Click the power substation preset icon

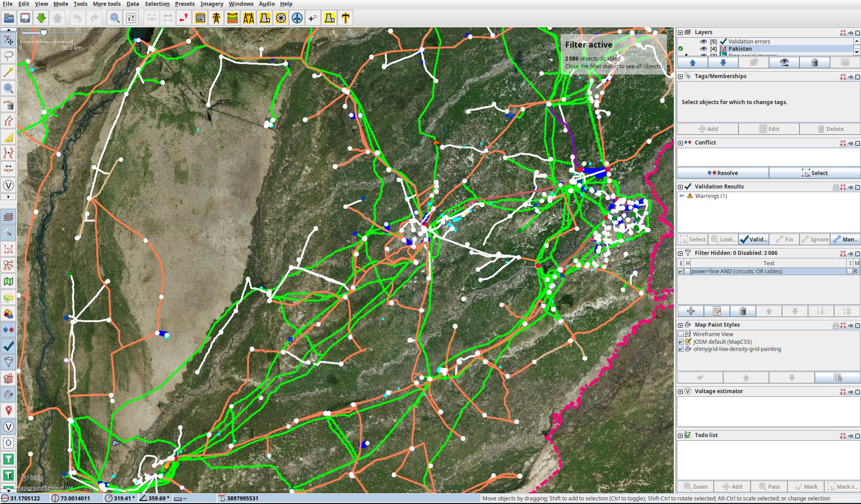point(200,18)
